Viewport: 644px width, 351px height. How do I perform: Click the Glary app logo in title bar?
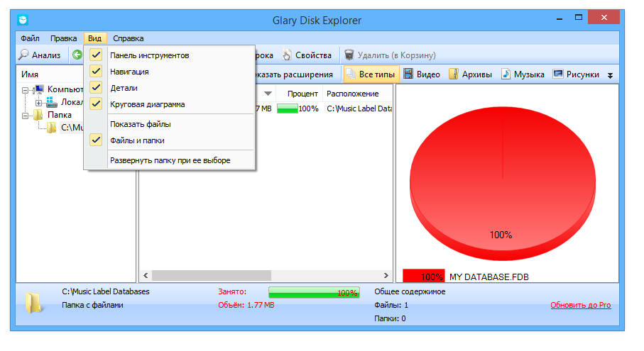23,20
